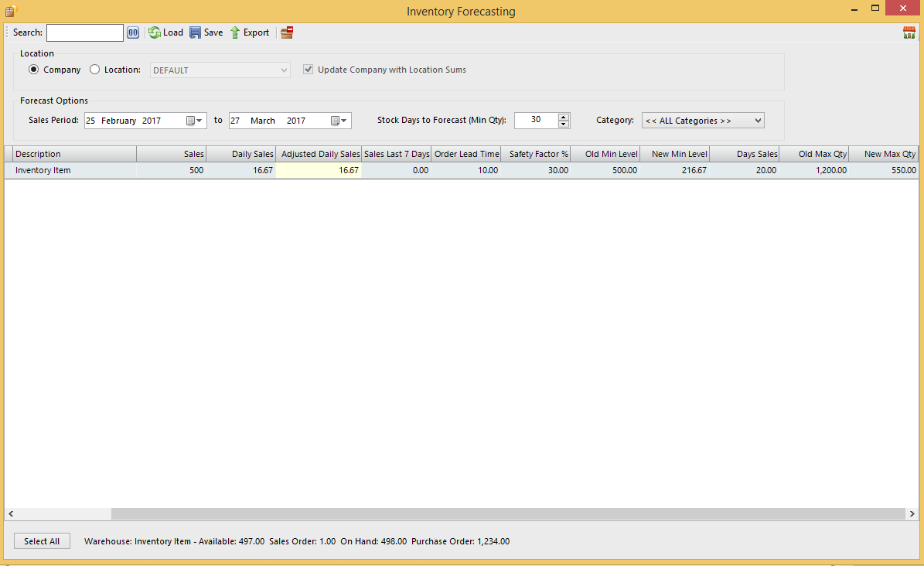Image resolution: width=924 pixels, height=566 pixels.
Task: Select the Location radio button
Action: (x=95, y=70)
